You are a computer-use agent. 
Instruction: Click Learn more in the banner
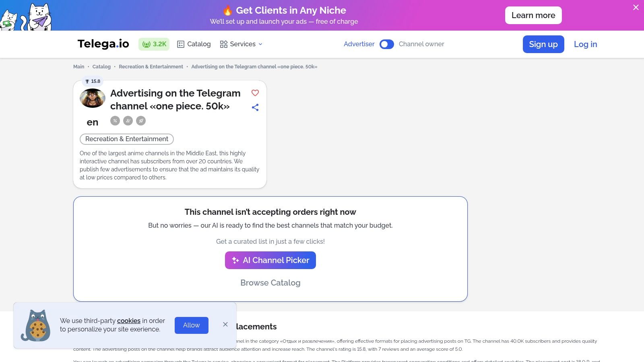tap(533, 15)
